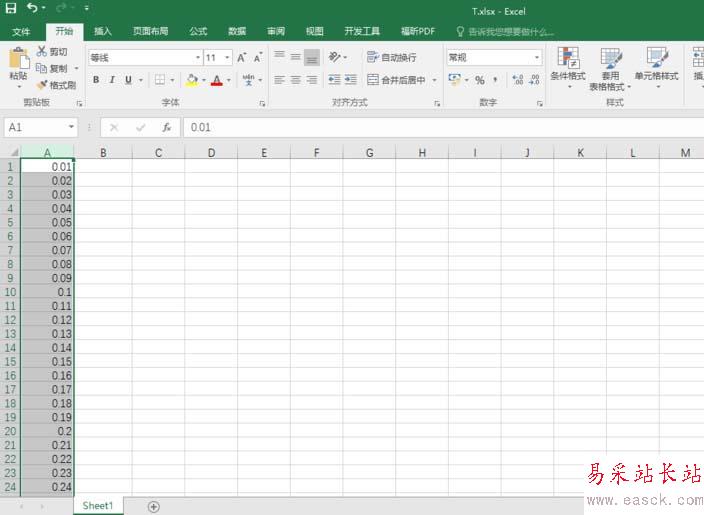704x515 pixels.
Task: Apply cell borders
Action: 160,80
